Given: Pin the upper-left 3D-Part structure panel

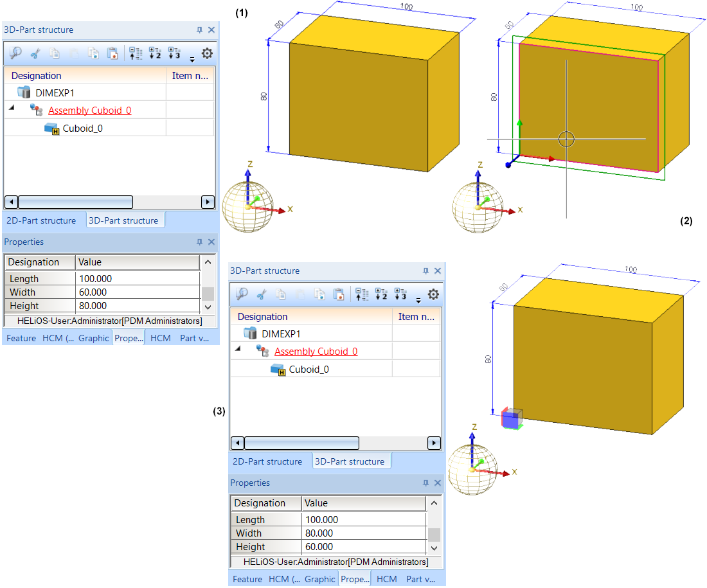Looking at the screenshot, I should point(199,30).
